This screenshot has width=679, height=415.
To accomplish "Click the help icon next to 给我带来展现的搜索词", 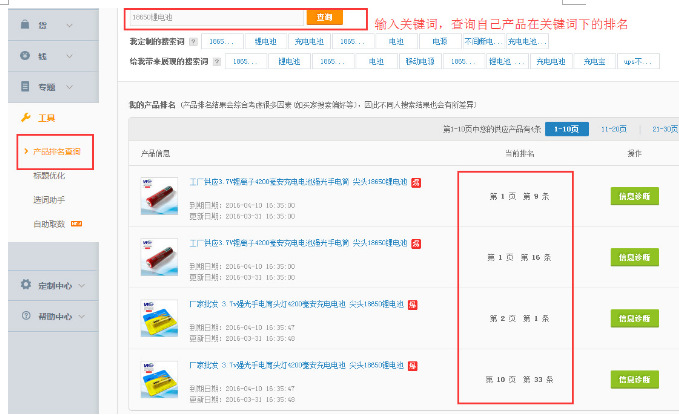I will point(217,62).
